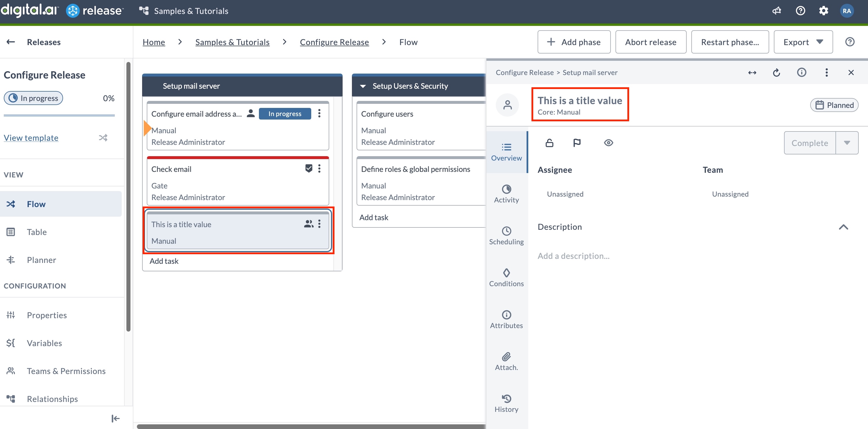868x429 pixels.
Task: Open the View template link
Action: (31, 138)
